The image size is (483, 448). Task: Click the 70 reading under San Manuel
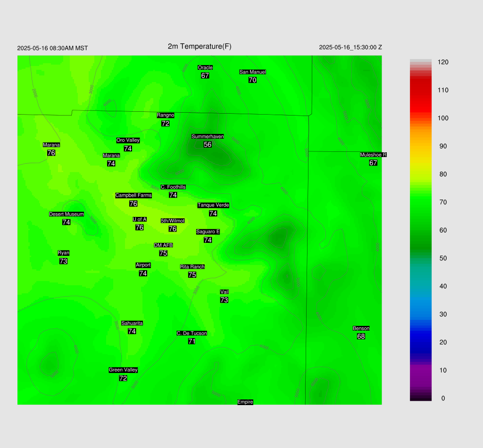tap(253, 80)
